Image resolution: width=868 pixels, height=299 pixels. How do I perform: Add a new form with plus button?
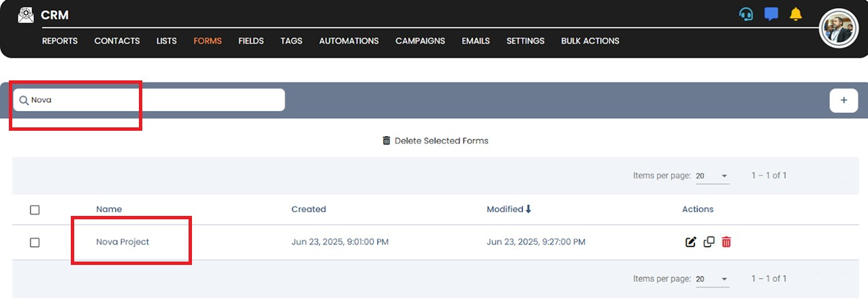click(843, 100)
